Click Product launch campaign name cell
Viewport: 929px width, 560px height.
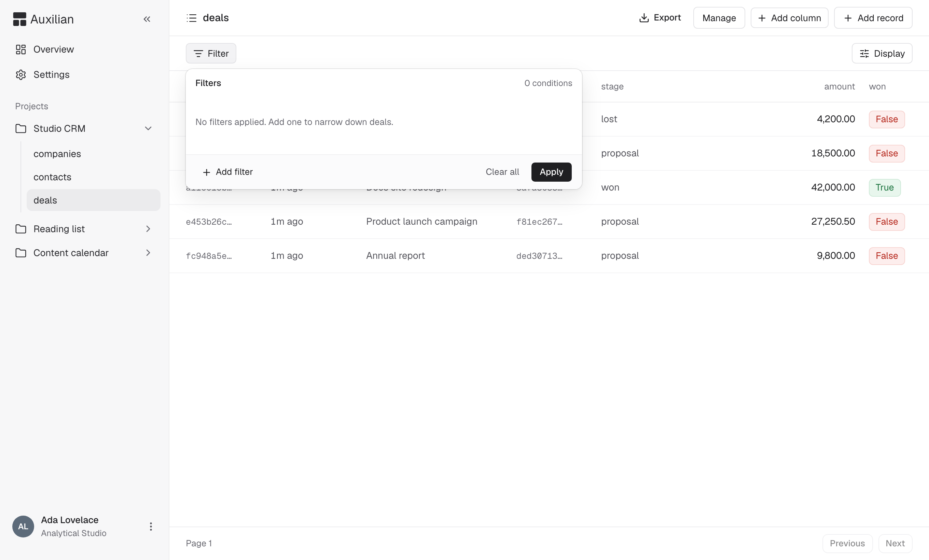(421, 222)
